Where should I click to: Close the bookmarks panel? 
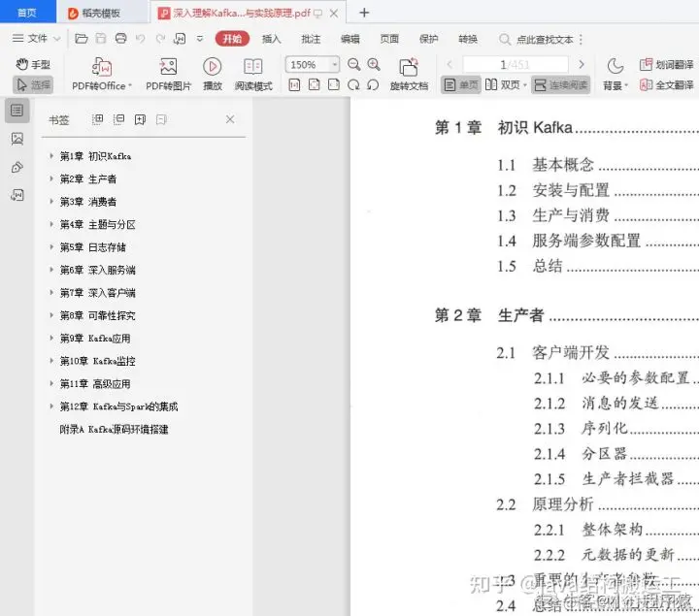coord(230,119)
